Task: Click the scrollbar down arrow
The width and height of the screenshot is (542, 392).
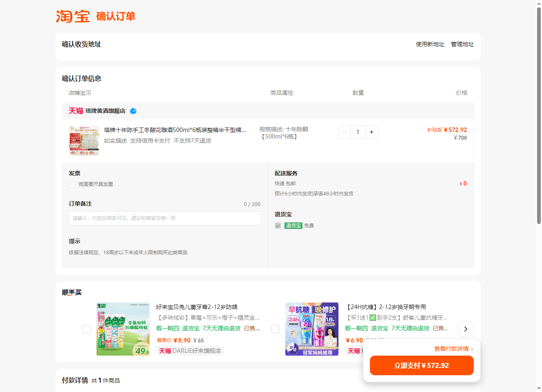Action: 539,388
